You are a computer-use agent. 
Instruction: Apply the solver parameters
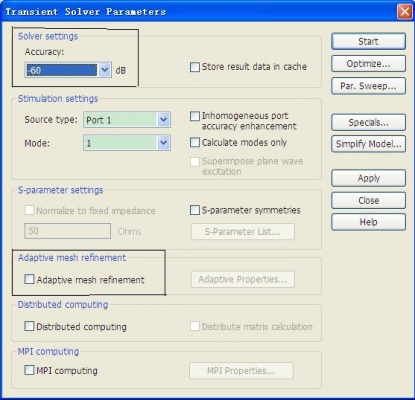[x=368, y=178]
